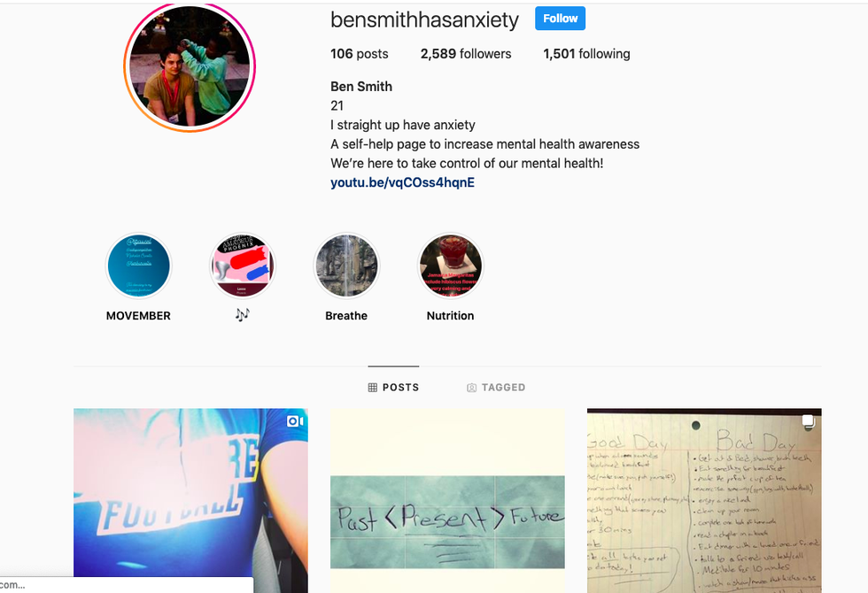Open the profile picture story ring

(x=190, y=66)
